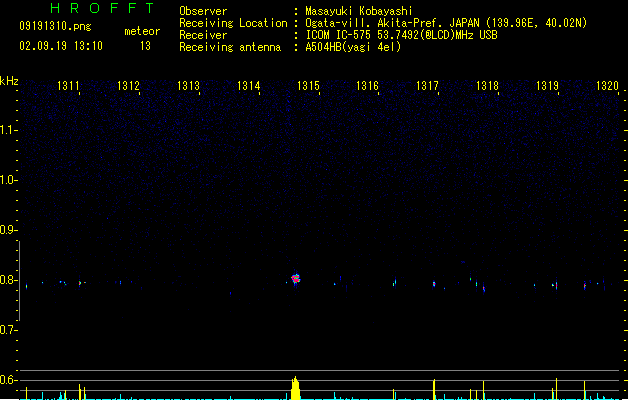Click the A504HB(yagi 4el) antenna text
This screenshot has height=400, width=629.
click(353, 47)
